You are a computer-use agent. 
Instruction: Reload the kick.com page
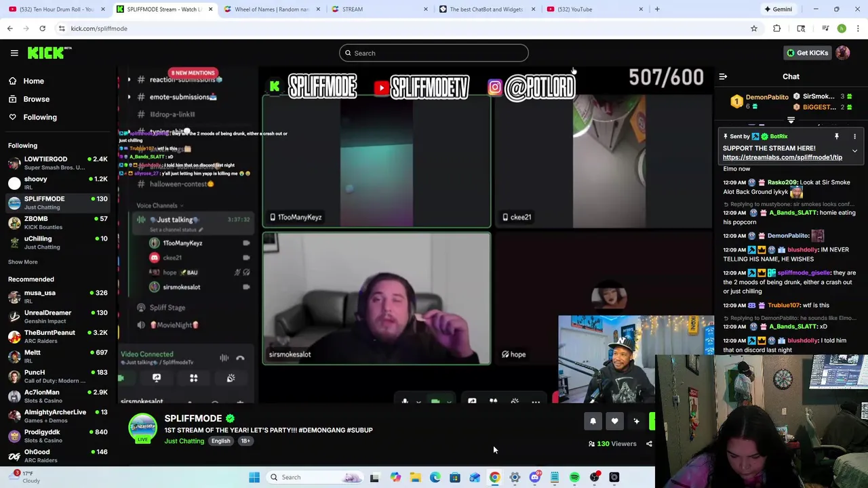coord(42,28)
